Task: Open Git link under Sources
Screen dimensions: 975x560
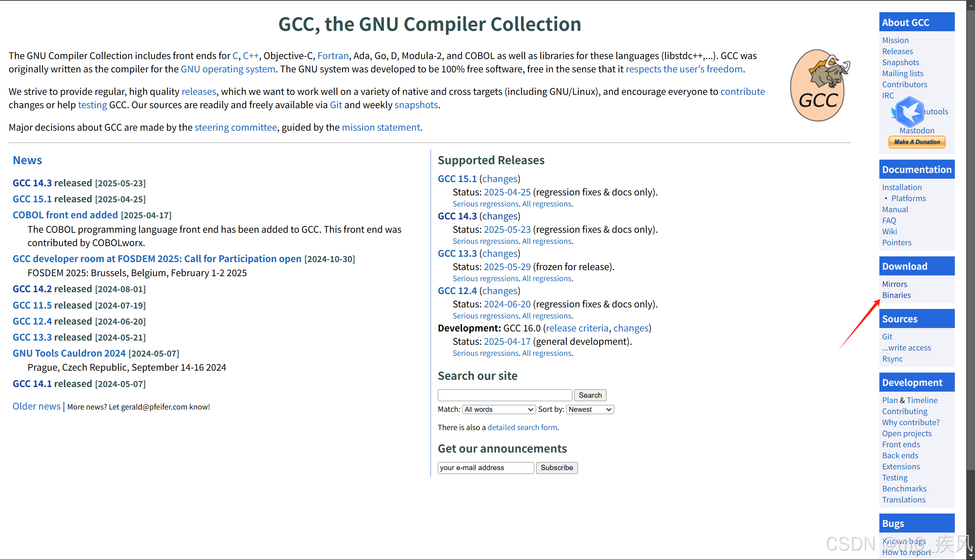Action: click(x=887, y=336)
